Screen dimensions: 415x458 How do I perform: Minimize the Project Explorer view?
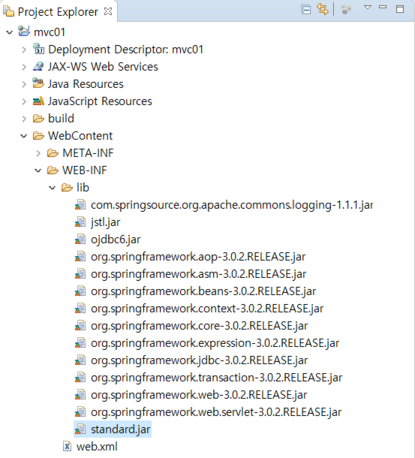pos(383,7)
